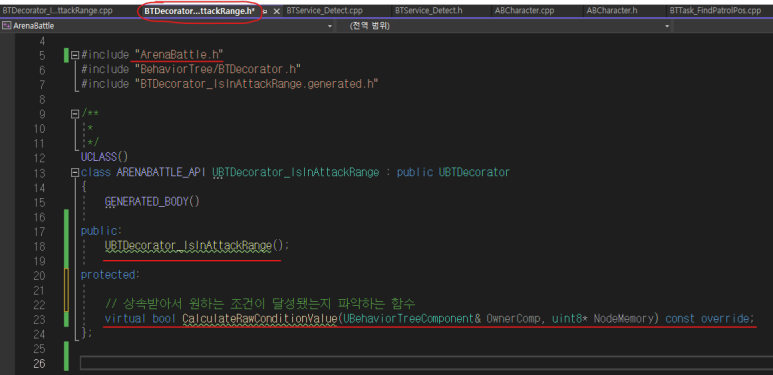Click line number 24 in the gutter
This screenshot has height=375, width=773.
(38, 334)
